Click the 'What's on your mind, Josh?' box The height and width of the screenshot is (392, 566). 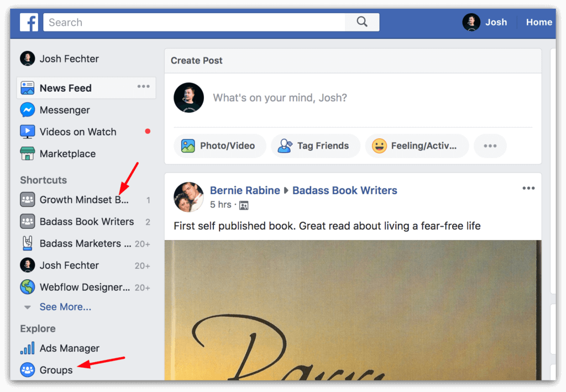tap(280, 98)
